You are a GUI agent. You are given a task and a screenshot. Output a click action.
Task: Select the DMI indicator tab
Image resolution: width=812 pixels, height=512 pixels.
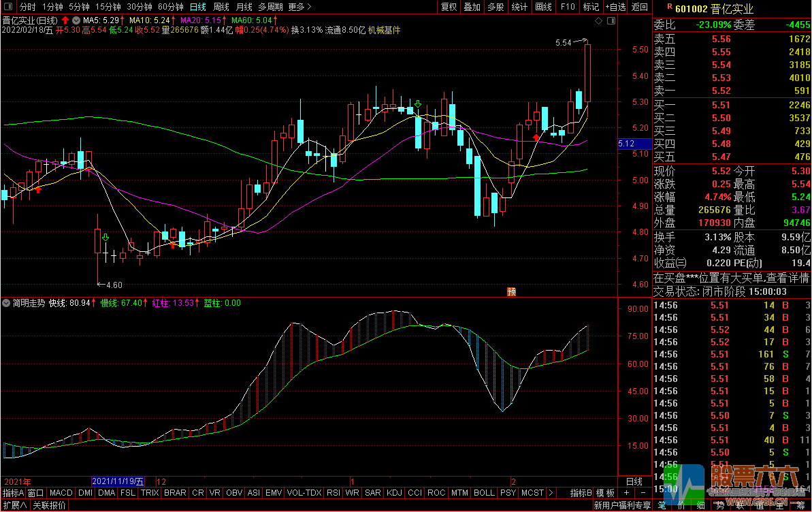coord(86,493)
